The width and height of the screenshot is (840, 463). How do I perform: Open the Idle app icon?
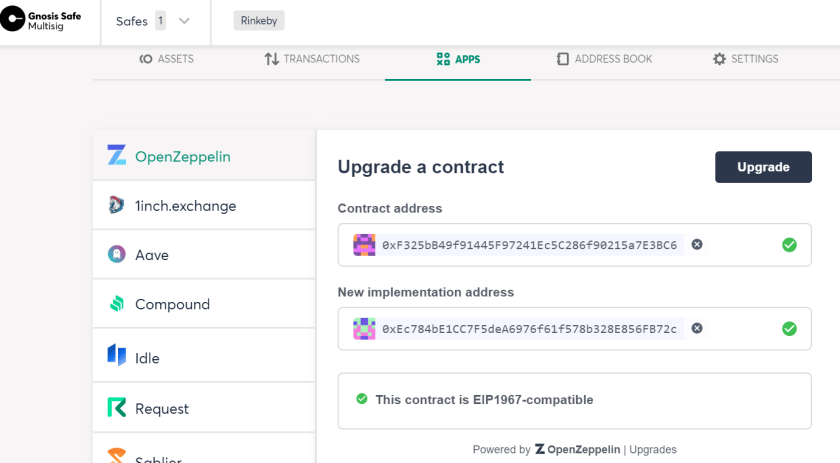117,355
